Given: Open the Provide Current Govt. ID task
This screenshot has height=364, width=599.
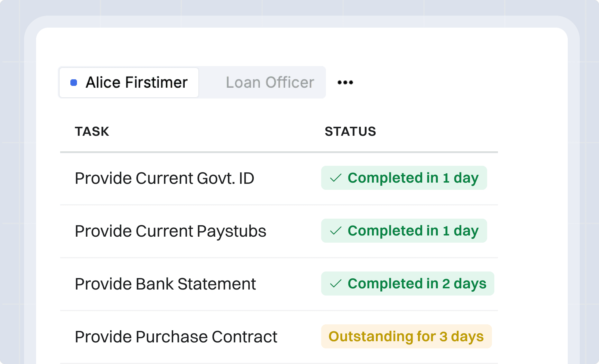Looking at the screenshot, I should tap(164, 178).
